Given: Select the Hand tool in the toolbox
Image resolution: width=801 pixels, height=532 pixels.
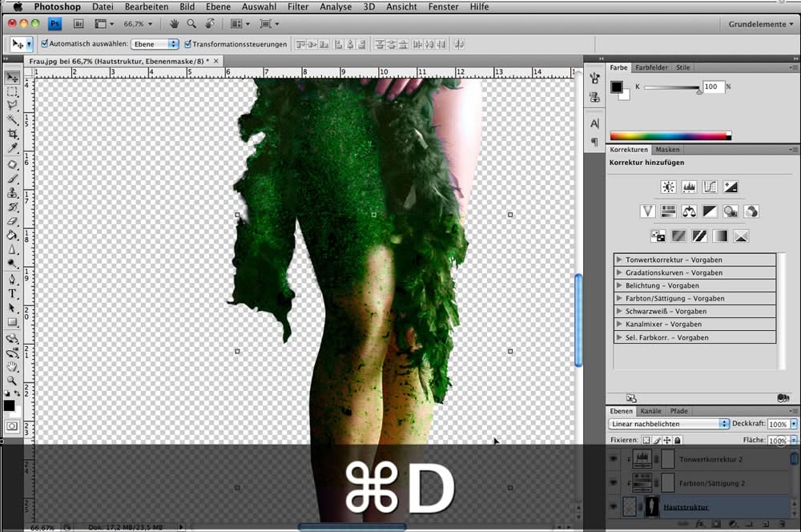Looking at the screenshot, I should coord(12,366).
